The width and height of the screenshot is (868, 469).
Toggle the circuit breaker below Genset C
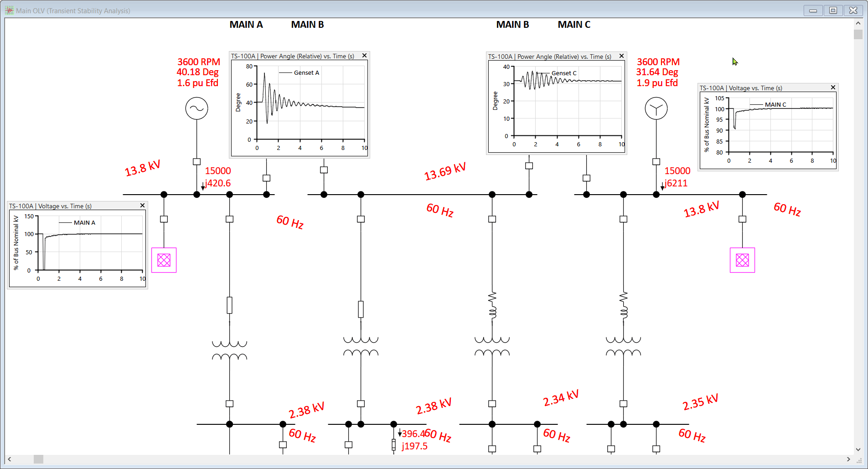click(x=656, y=161)
